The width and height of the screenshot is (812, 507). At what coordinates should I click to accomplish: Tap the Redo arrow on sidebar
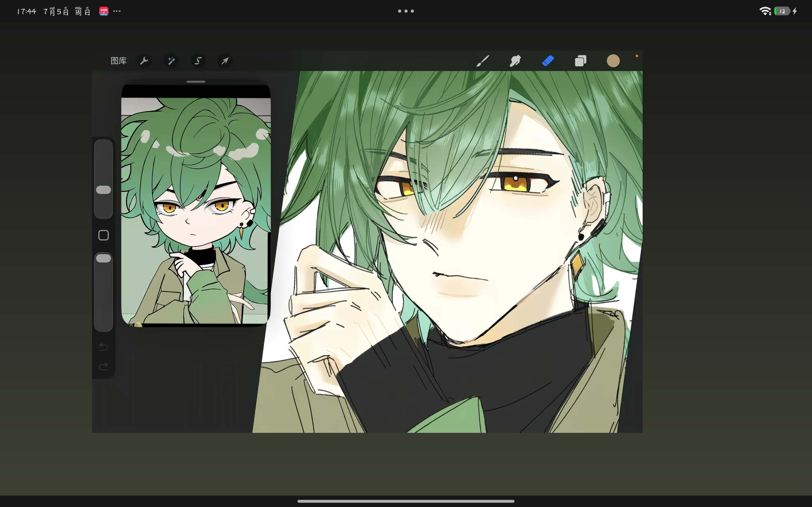tap(103, 366)
